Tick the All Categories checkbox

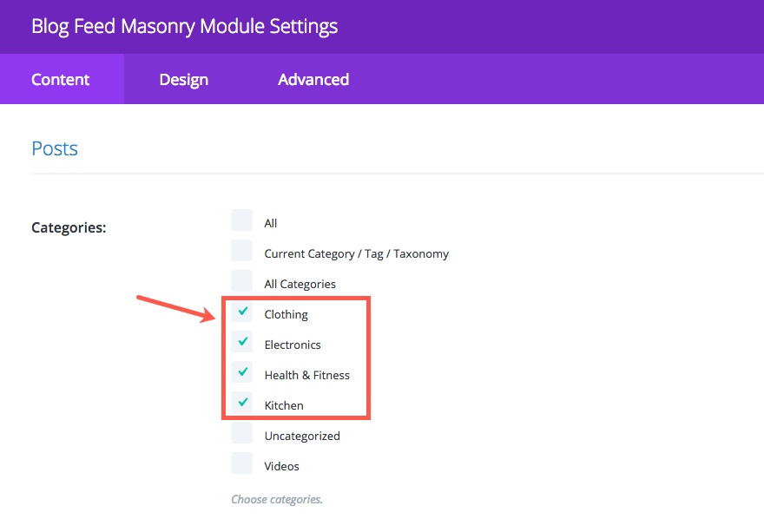click(242, 281)
